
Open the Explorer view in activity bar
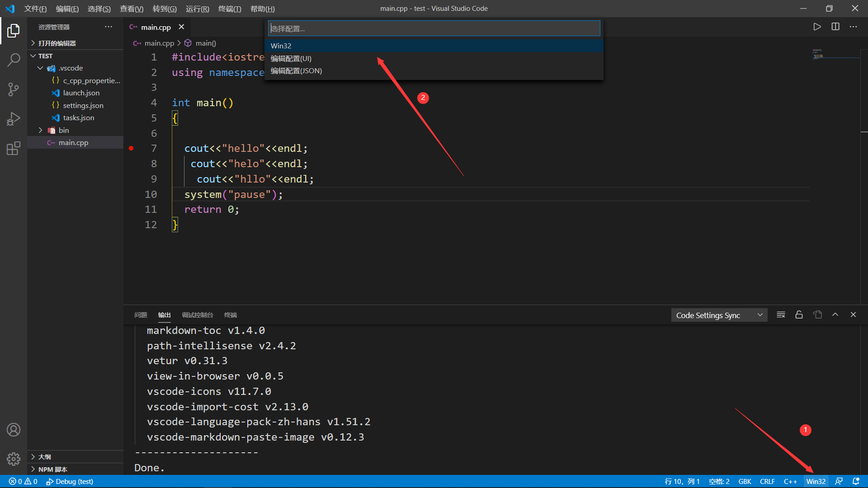[x=14, y=31]
